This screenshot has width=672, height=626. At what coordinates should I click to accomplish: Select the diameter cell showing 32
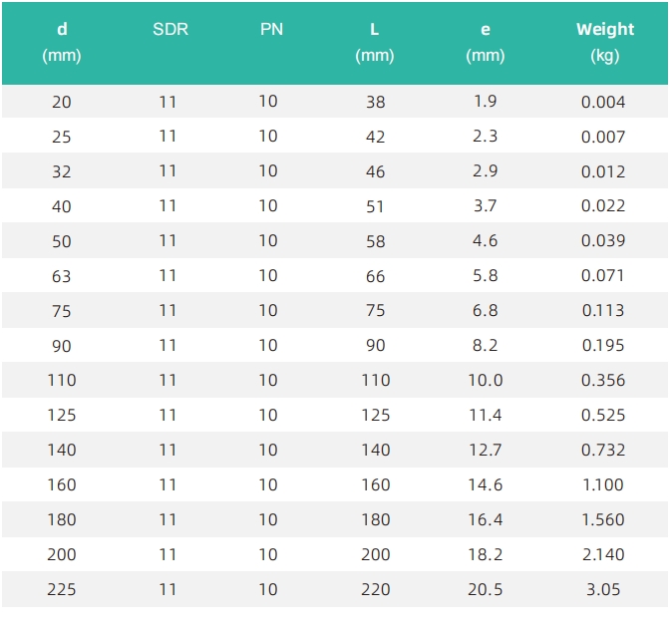(61, 171)
